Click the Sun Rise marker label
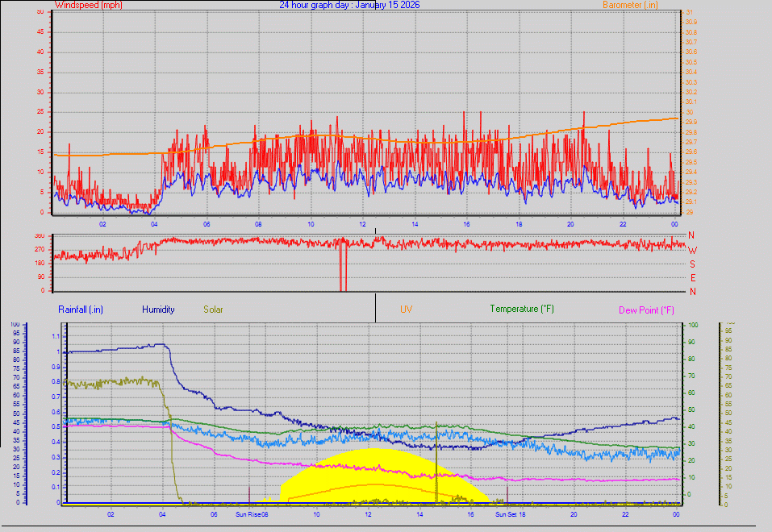 coord(249,513)
